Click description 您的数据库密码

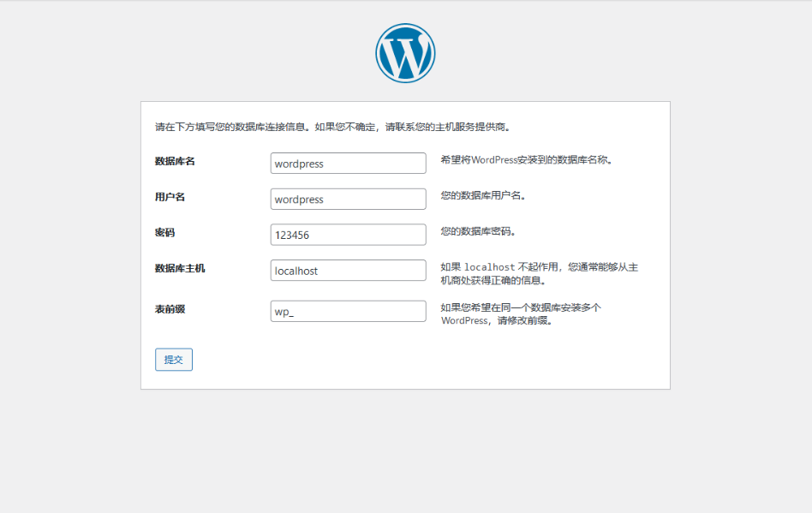pos(478,231)
